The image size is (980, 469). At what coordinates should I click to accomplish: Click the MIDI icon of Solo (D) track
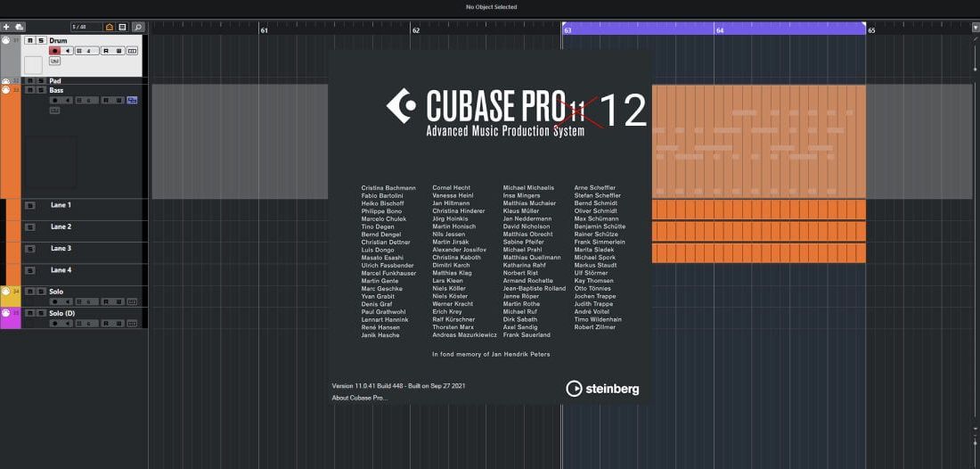pyautogui.click(x=5, y=313)
